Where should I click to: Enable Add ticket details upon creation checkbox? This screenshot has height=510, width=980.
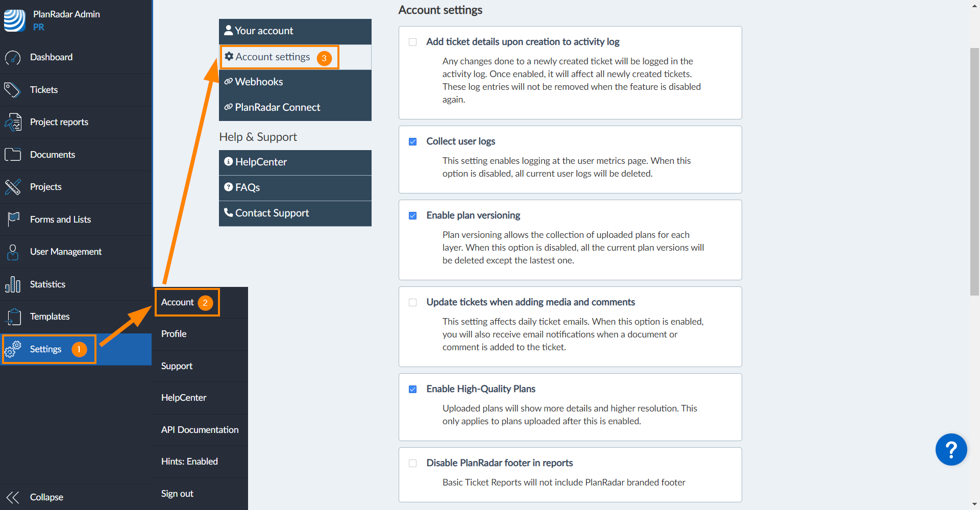tap(413, 42)
